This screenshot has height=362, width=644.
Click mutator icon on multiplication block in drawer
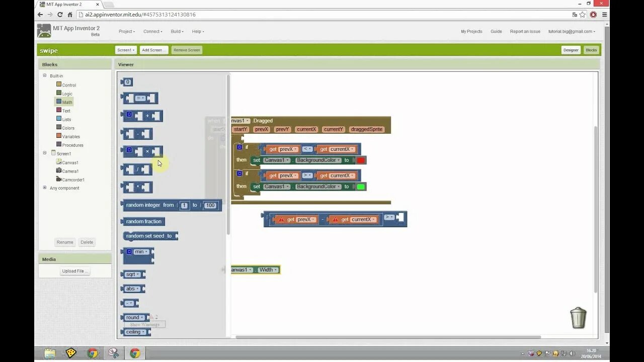129,150
